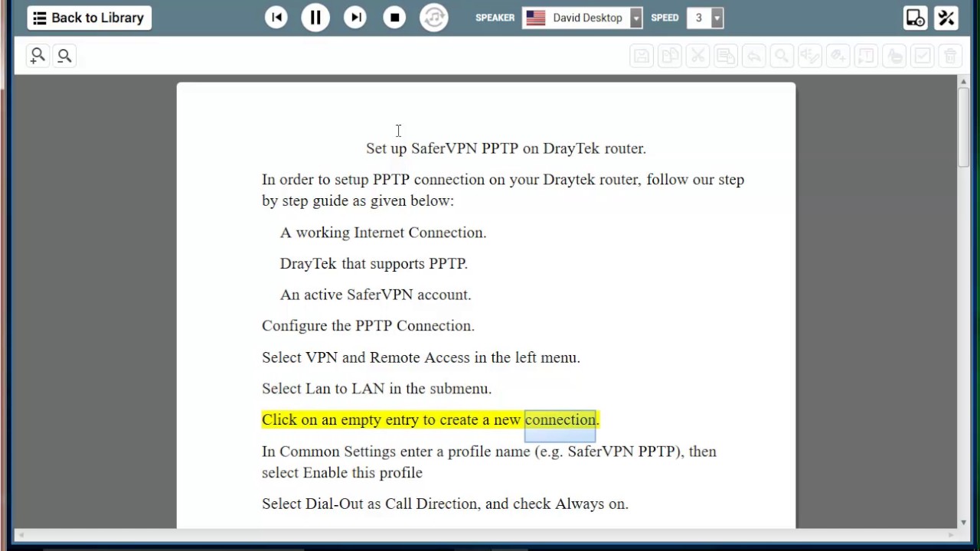Skip to the next sentence
Screen dimensions: 980x551
click(354, 18)
